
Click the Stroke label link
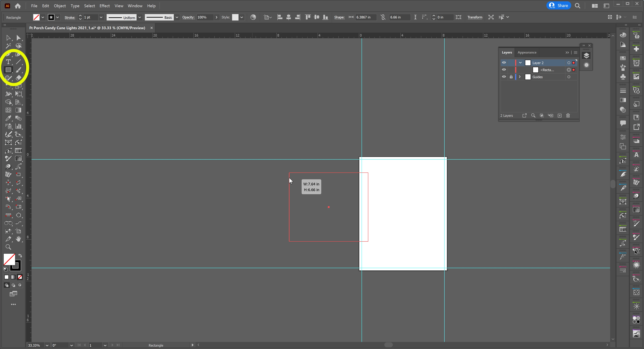pos(70,17)
